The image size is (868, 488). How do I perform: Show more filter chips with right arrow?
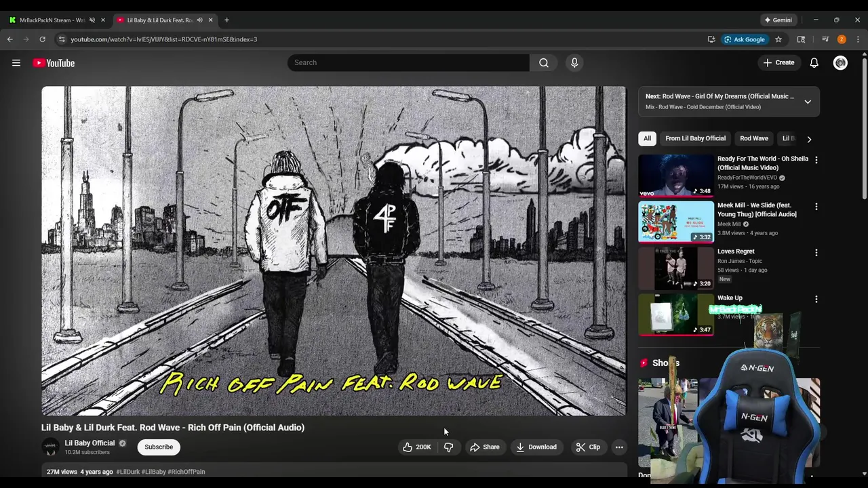pos(809,139)
